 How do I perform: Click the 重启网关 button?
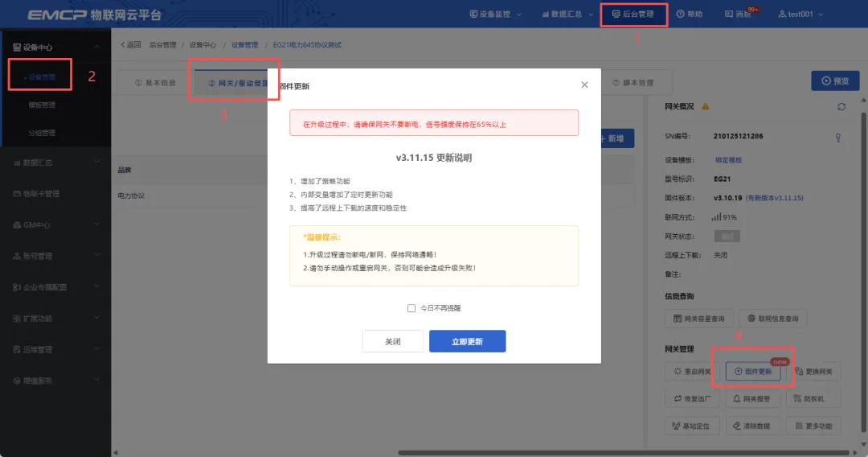tap(692, 371)
